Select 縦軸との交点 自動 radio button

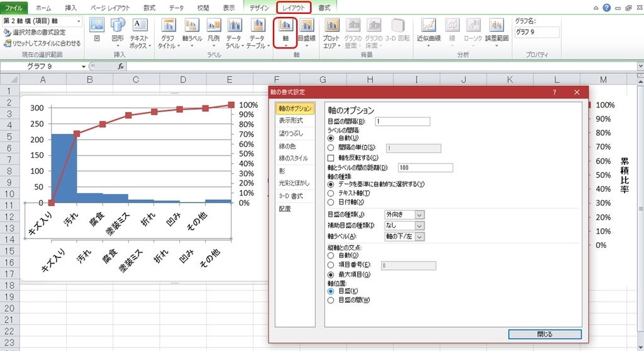tap(331, 255)
